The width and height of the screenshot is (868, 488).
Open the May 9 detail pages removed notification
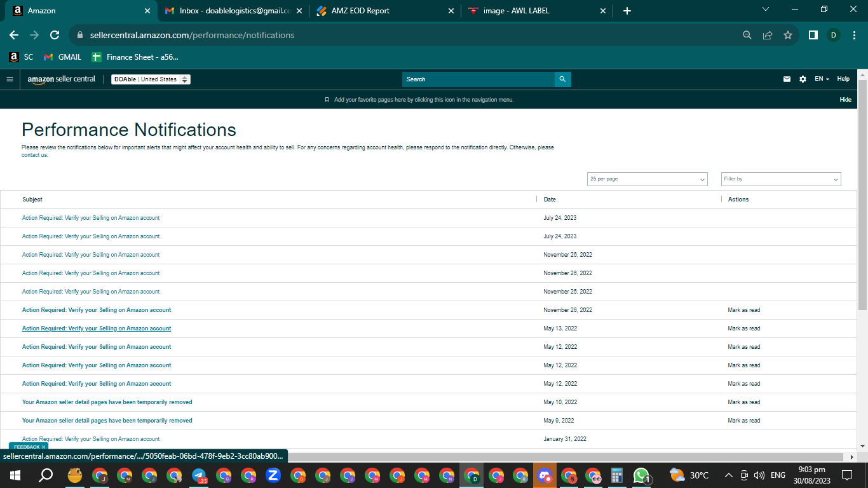point(107,421)
